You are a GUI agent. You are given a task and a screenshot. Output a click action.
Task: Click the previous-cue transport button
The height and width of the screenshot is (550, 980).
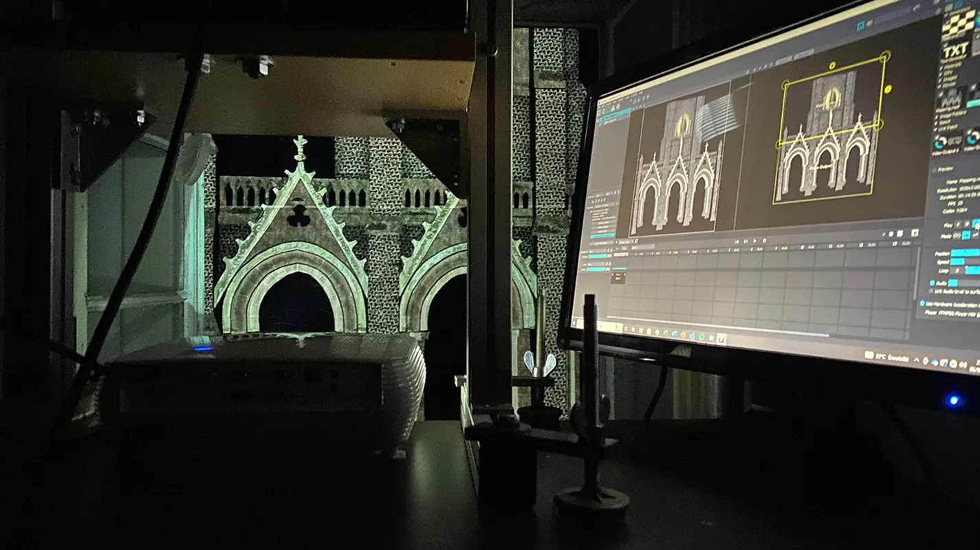pos(737,242)
